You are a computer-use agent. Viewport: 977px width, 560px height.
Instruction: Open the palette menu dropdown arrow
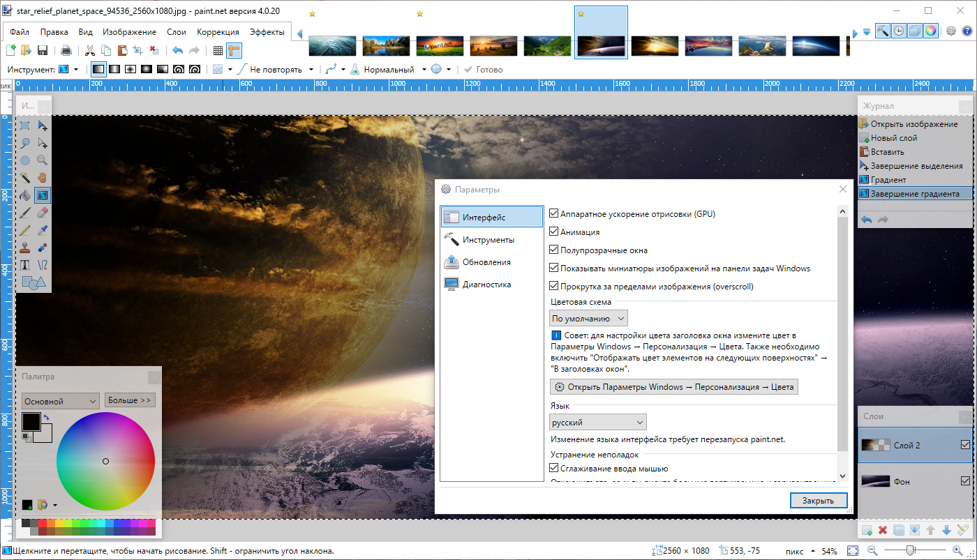click(x=54, y=505)
